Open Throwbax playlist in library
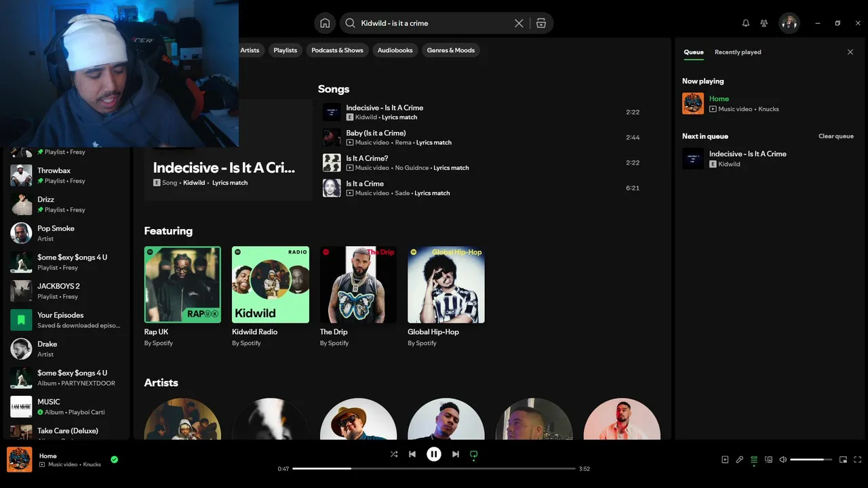Image resolution: width=868 pixels, height=488 pixels. pos(66,176)
